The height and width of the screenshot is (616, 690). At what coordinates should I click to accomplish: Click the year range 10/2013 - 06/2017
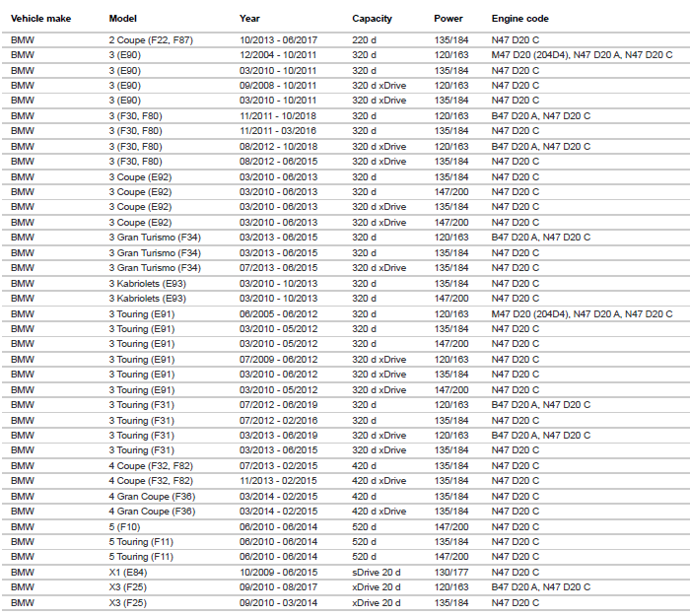click(278, 39)
